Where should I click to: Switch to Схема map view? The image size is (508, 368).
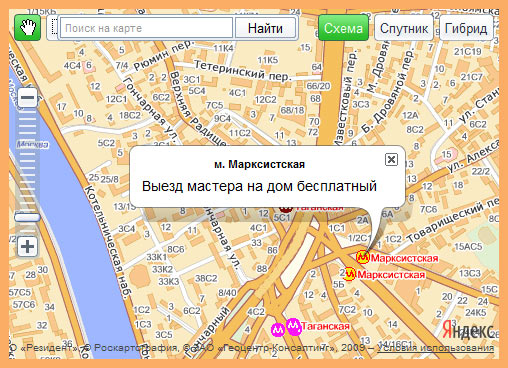click(x=343, y=28)
